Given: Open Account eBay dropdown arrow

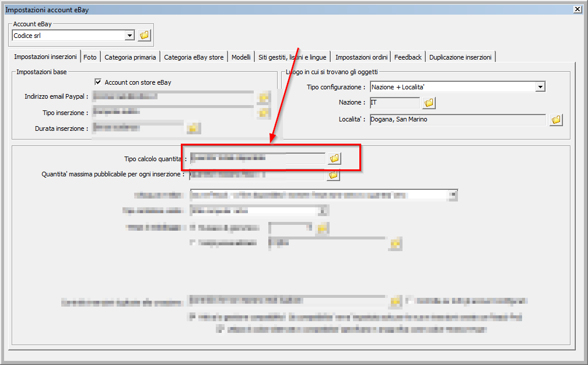Looking at the screenshot, I should pos(129,35).
